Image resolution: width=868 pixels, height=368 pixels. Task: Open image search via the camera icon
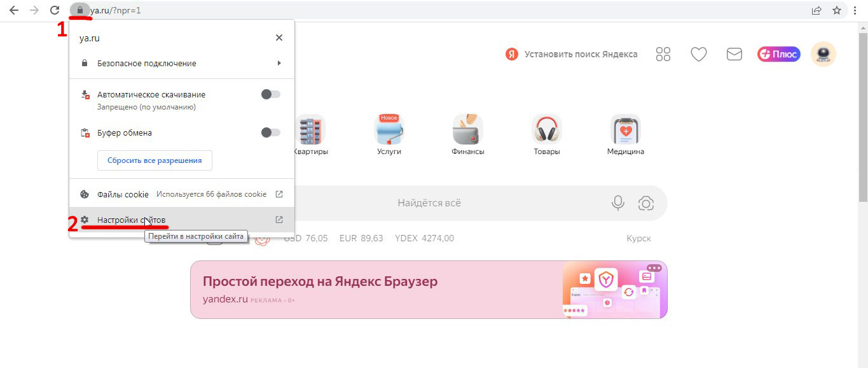tap(646, 202)
